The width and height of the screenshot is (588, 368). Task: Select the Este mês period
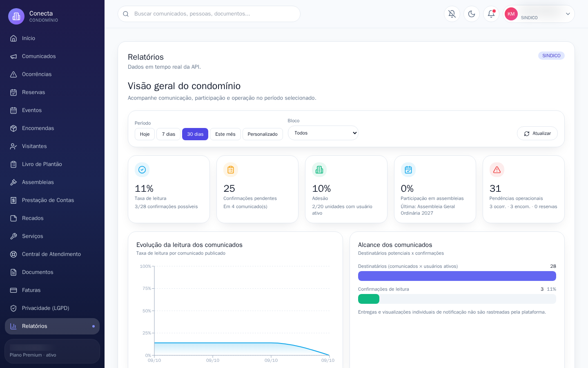[x=225, y=134]
